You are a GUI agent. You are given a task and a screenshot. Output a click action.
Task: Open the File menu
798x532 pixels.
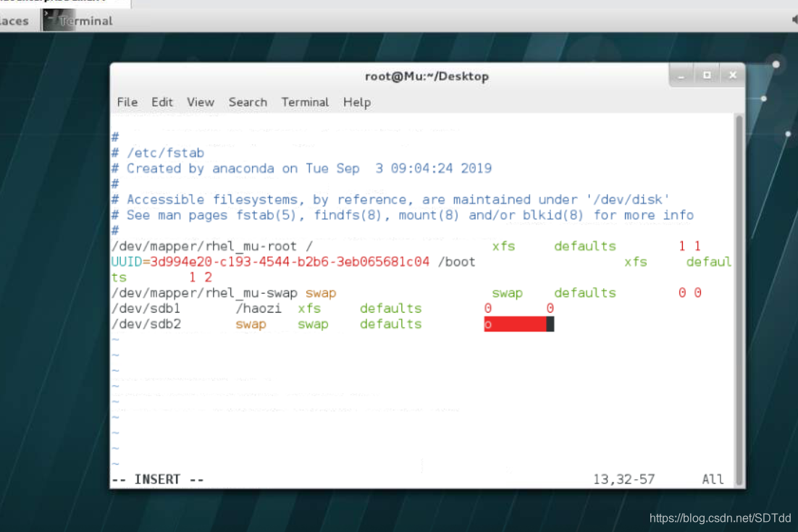click(x=127, y=102)
